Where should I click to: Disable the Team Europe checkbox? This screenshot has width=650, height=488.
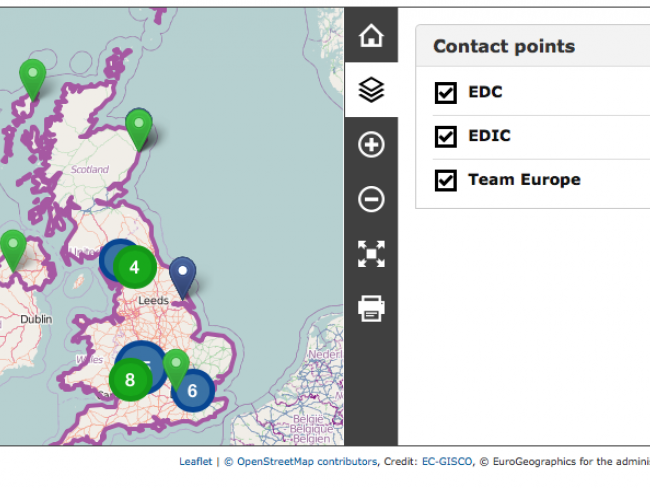click(x=446, y=180)
